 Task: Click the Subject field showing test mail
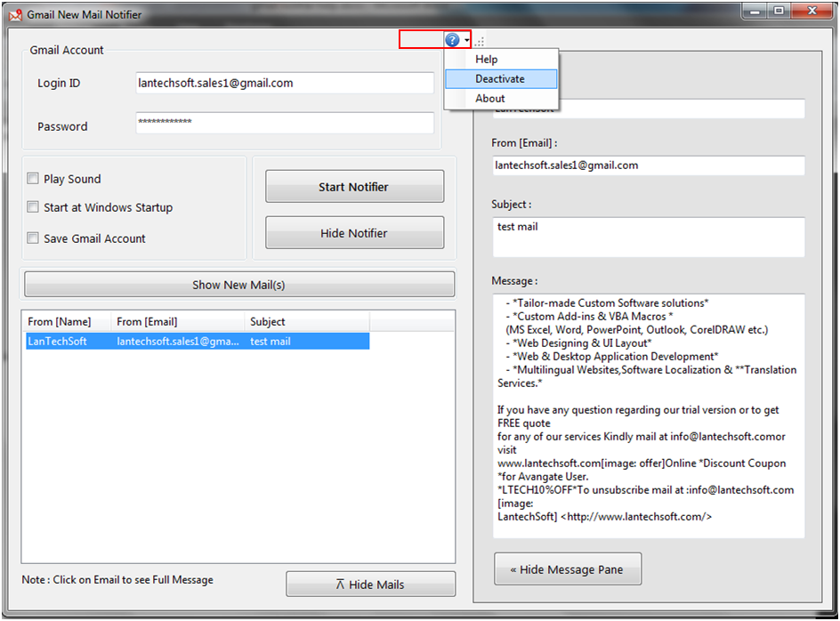click(648, 237)
